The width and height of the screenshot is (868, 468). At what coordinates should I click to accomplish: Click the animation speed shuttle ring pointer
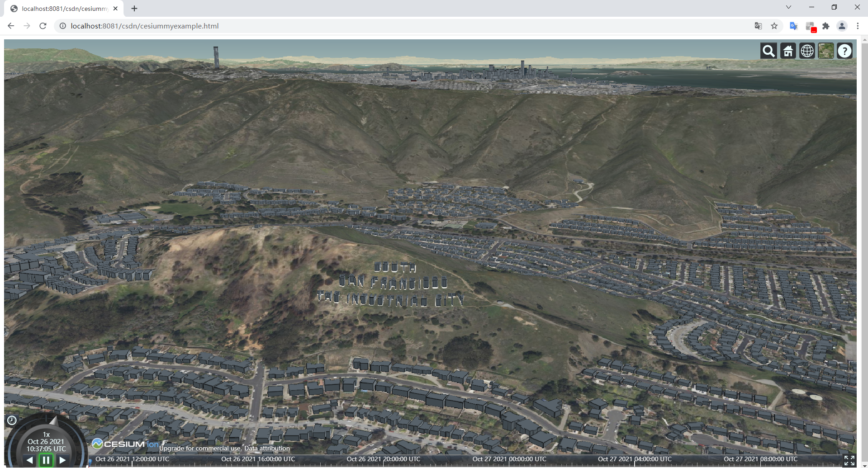point(54,421)
